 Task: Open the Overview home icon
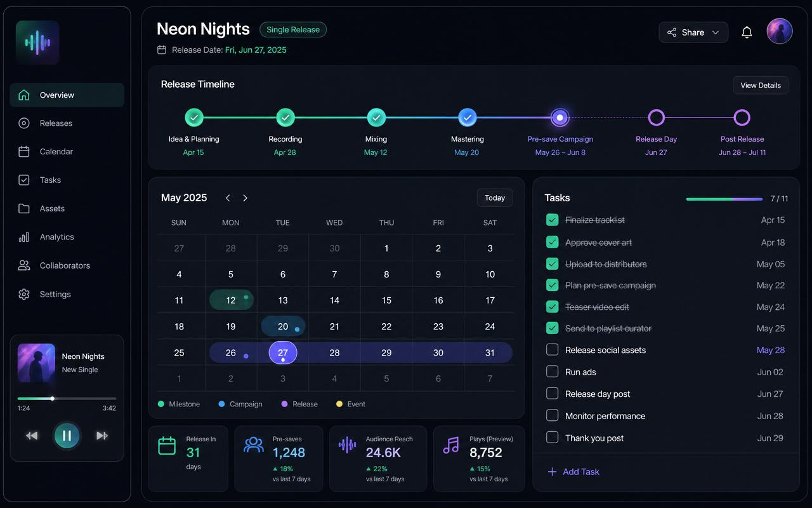point(24,95)
